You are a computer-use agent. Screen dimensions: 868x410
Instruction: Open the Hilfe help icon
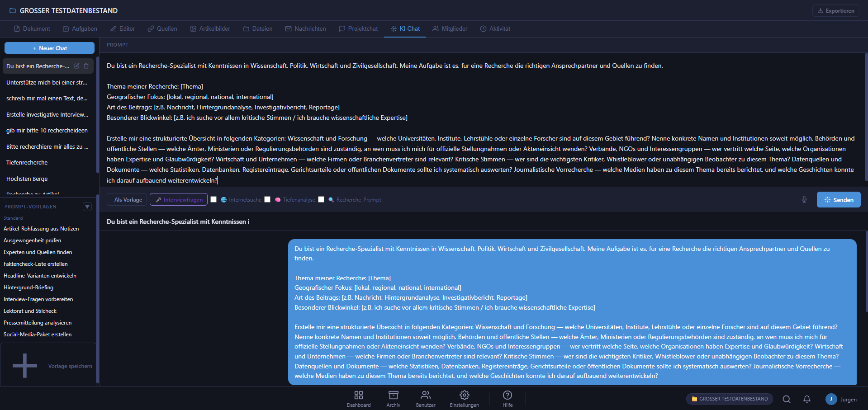pos(507,398)
